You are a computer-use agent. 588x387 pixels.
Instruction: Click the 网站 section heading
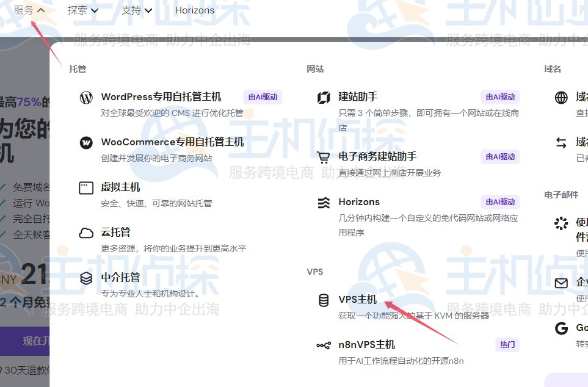[x=315, y=69]
